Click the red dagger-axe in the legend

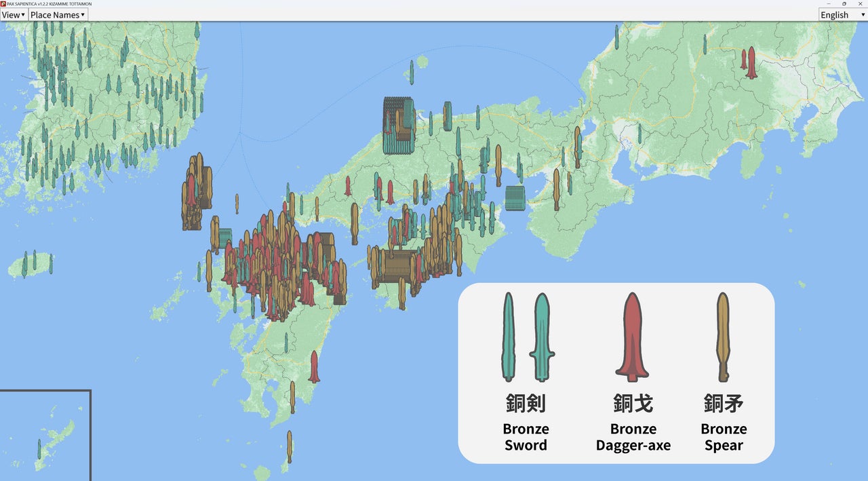(632, 336)
